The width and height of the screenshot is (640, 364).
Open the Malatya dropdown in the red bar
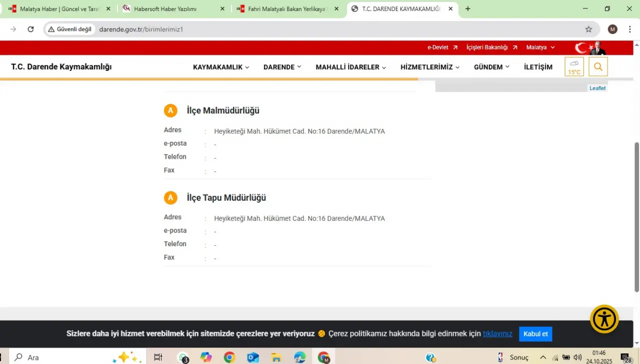point(540,47)
